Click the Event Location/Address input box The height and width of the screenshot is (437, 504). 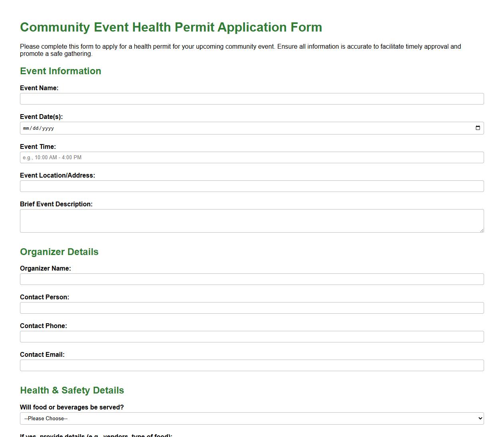tap(251, 186)
